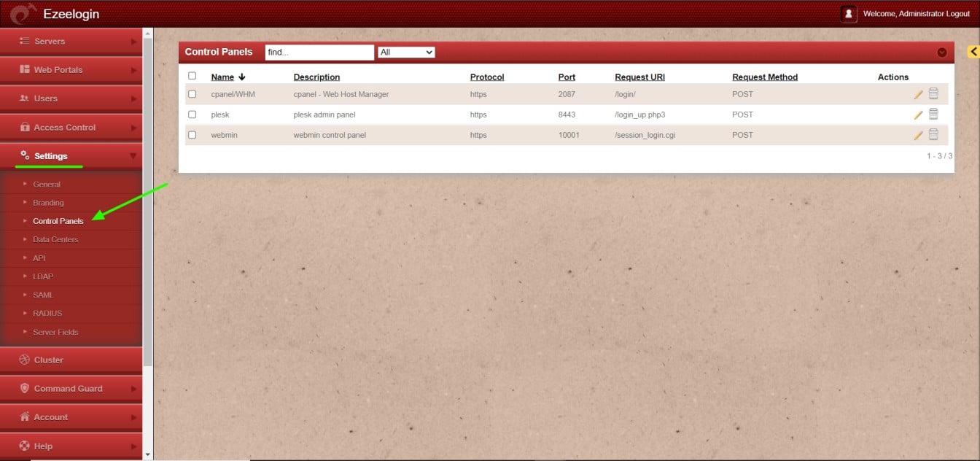Viewport: 980px width, 461px height.
Task: Collapse the Settings menu arrow
Action: click(133, 155)
